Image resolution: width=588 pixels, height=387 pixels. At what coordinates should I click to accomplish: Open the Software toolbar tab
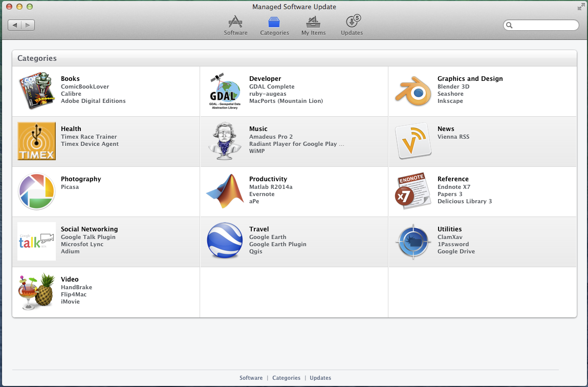coord(235,25)
